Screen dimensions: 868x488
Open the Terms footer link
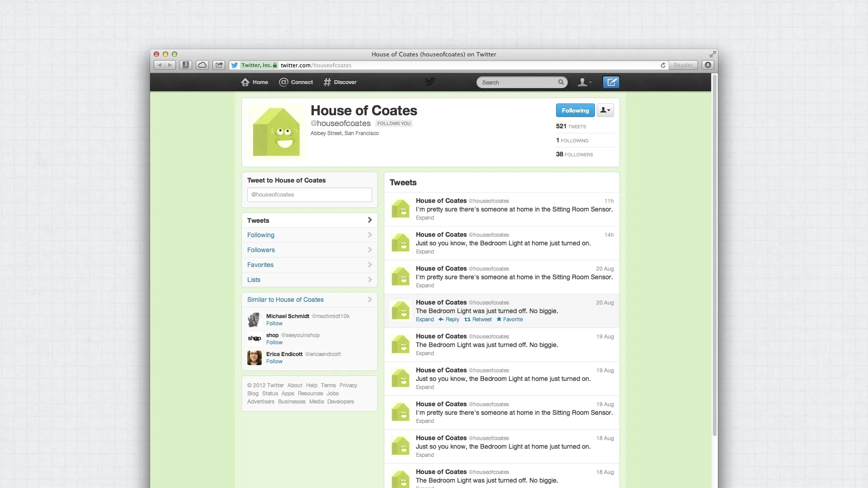(x=328, y=385)
